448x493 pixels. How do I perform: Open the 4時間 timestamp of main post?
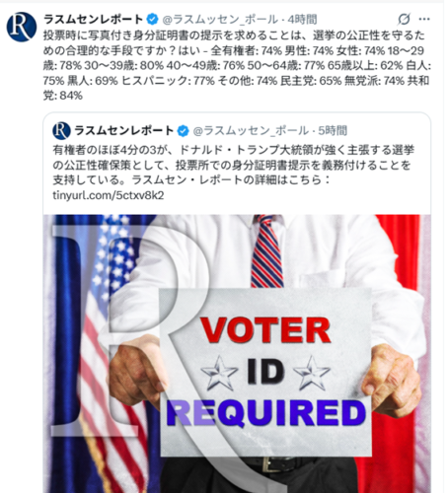[302, 20]
